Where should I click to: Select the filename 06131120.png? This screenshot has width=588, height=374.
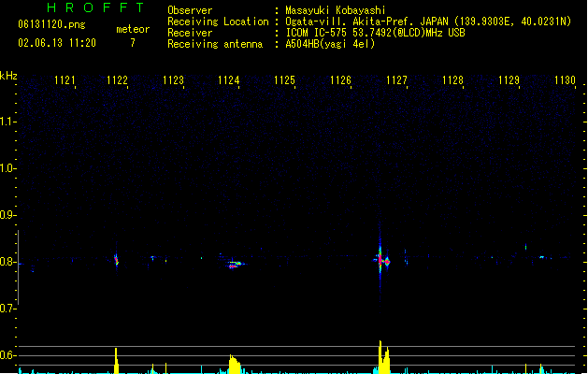point(51,24)
